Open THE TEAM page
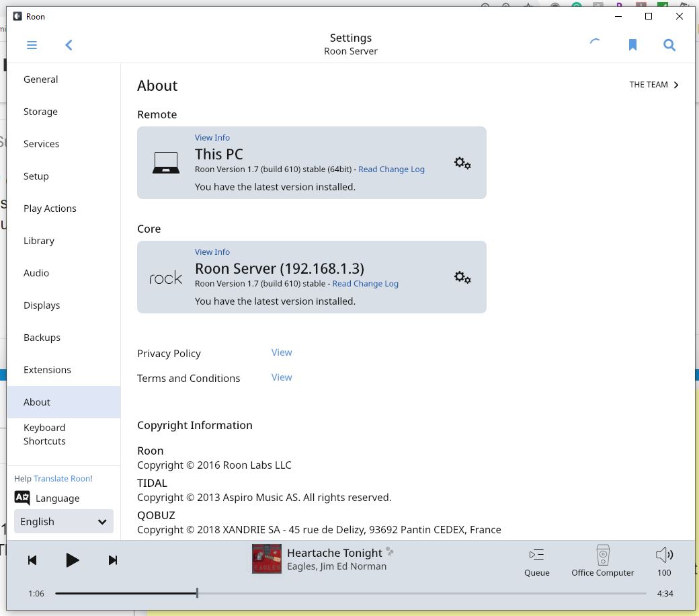The width and height of the screenshot is (699, 616). click(654, 85)
